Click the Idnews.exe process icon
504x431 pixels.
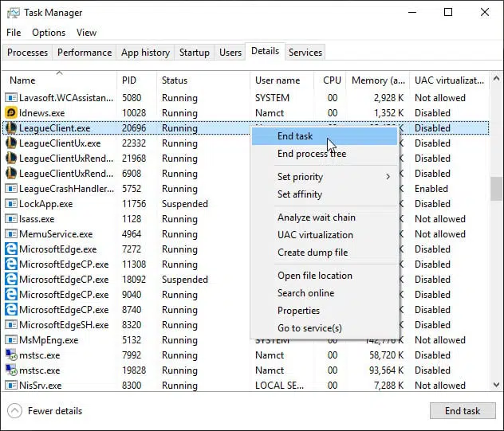[11, 113]
